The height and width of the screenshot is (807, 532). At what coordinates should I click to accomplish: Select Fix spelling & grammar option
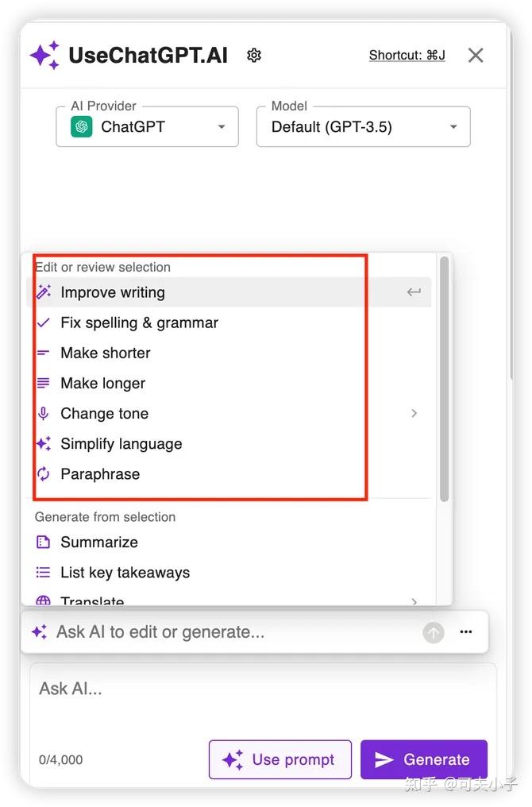tap(139, 323)
